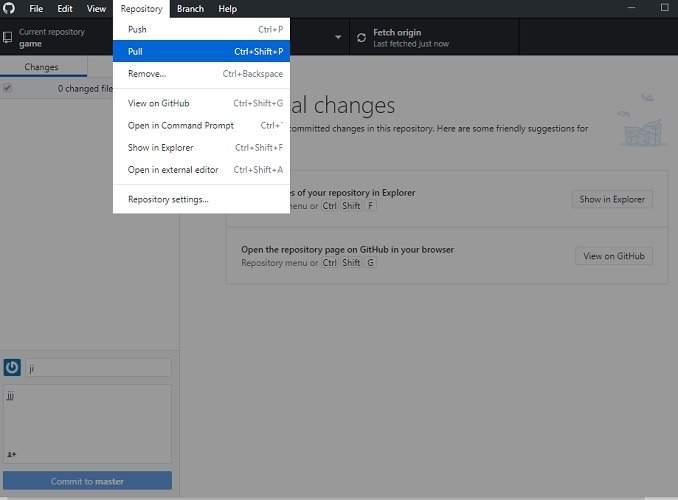Click the View on GitHub button
Viewport: 678px width, 500px height.
coord(614,256)
